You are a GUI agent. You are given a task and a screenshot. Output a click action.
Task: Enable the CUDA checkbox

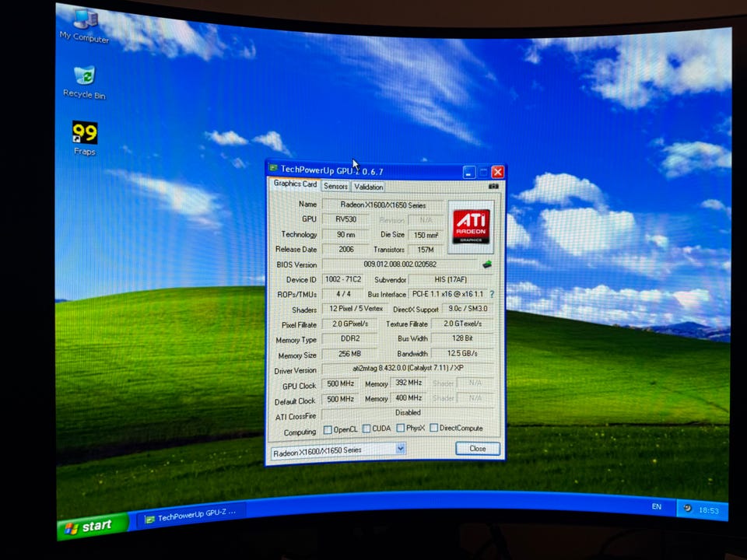pos(366,429)
